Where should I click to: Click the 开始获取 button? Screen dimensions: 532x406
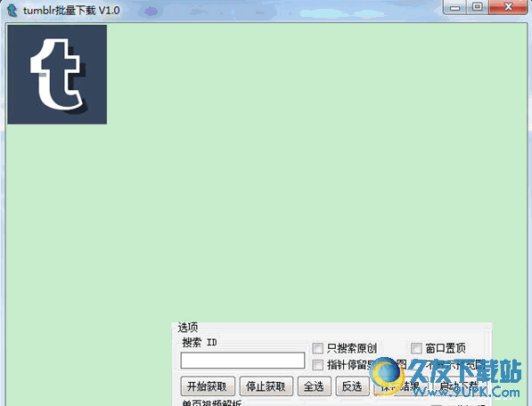(208, 386)
